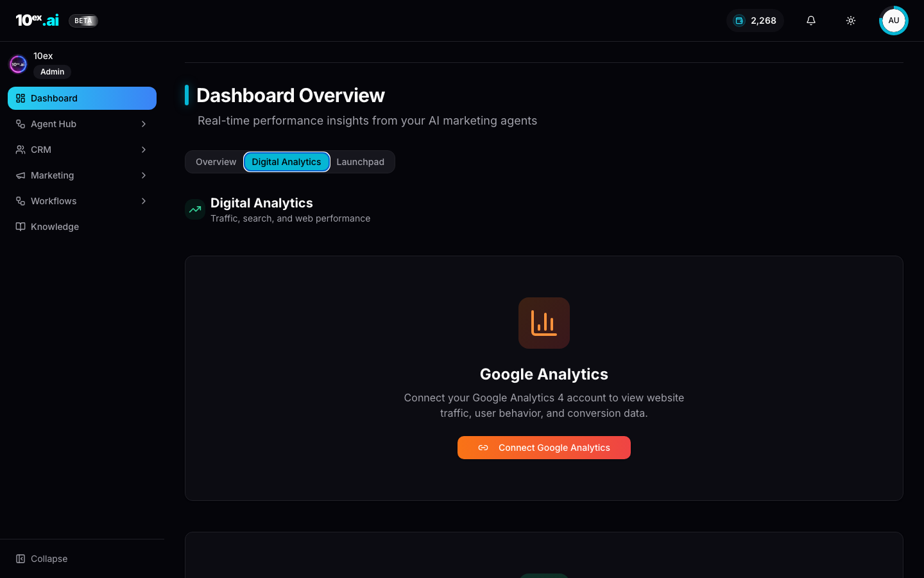
Task: Click the real-time performance insights subtitle
Action: [x=367, y=121]
